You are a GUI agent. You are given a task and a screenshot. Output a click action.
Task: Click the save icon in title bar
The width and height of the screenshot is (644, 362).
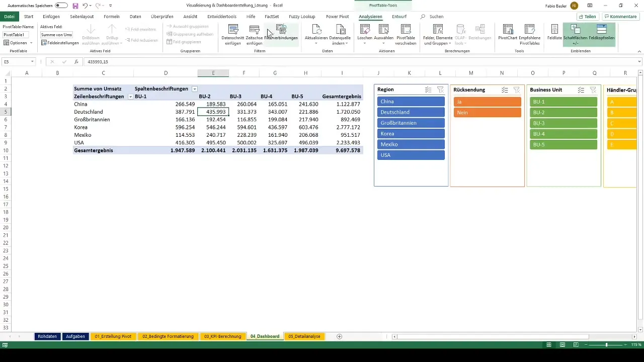75,6
